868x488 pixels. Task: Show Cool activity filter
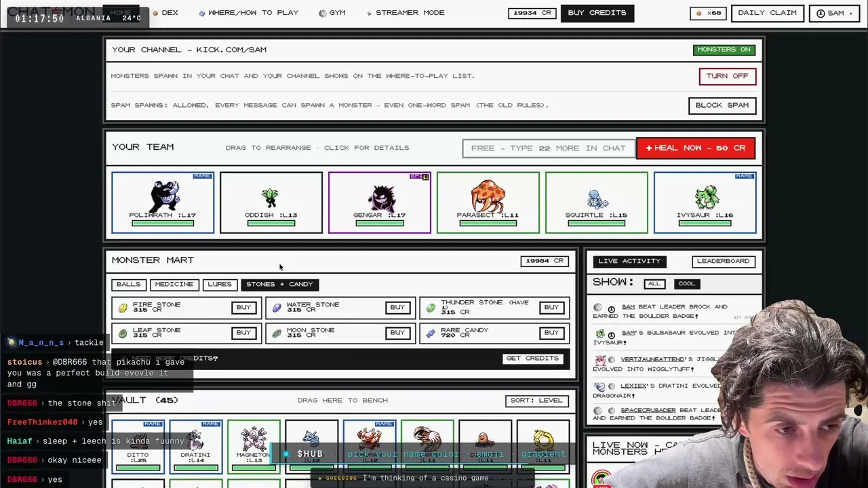(x=686, y=284)
